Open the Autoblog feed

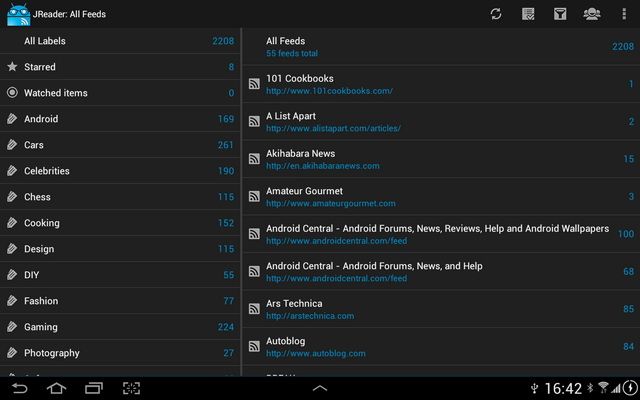coord(441,347)
